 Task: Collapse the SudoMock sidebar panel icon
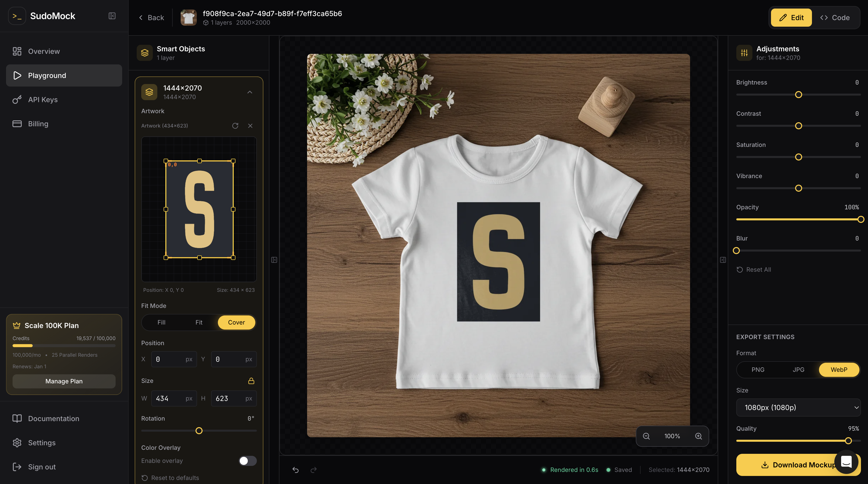[x=112, y=16]
